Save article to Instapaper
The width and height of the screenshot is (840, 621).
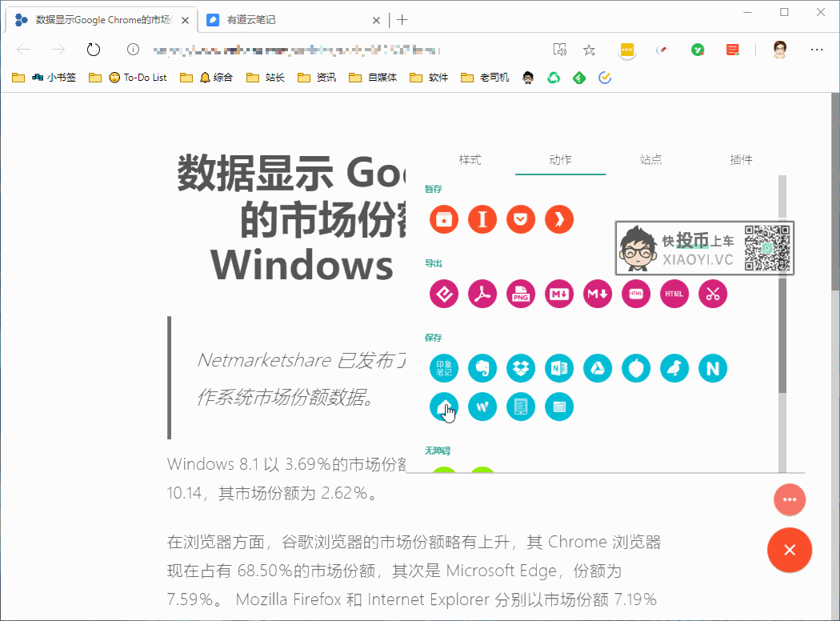pos(482,220)
